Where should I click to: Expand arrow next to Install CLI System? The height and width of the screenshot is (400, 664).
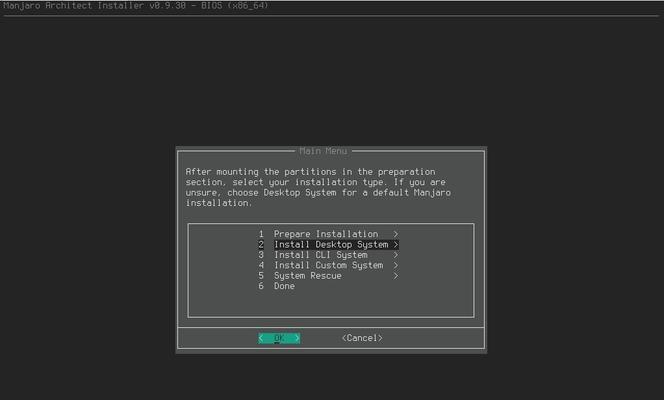tap(396, 255)
